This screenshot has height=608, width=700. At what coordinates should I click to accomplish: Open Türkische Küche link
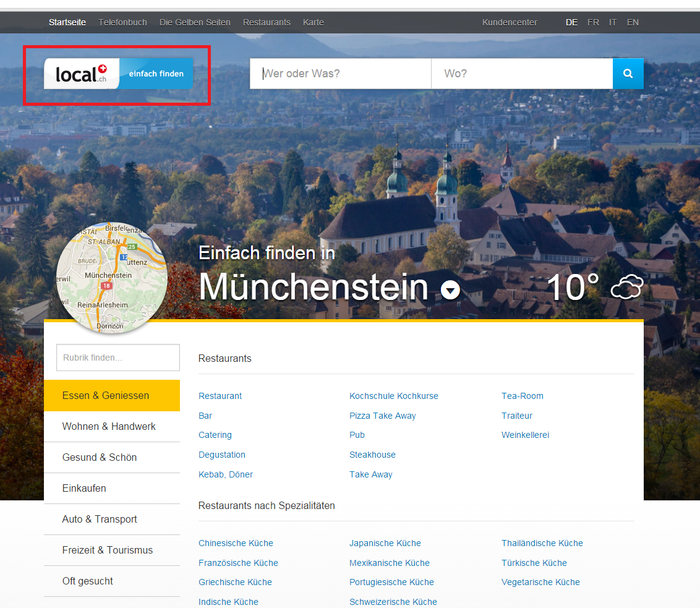[534, 563]
